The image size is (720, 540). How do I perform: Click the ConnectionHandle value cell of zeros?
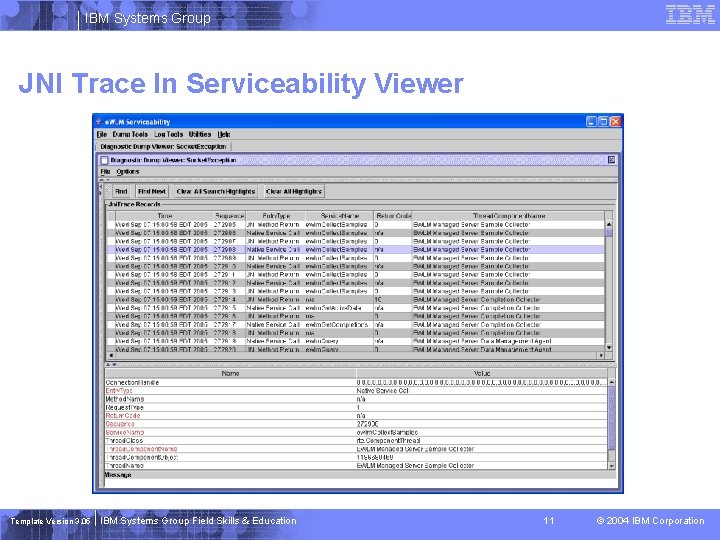(x=482, y=382)
